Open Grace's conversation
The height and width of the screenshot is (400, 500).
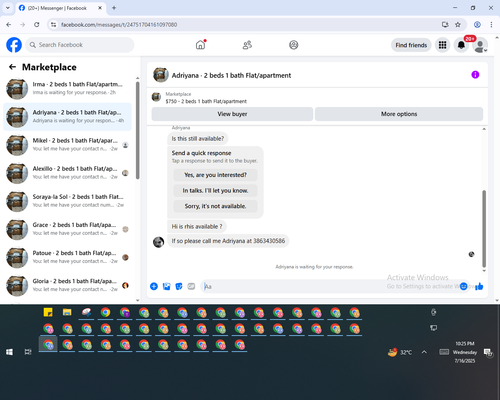tap(67, 229)
